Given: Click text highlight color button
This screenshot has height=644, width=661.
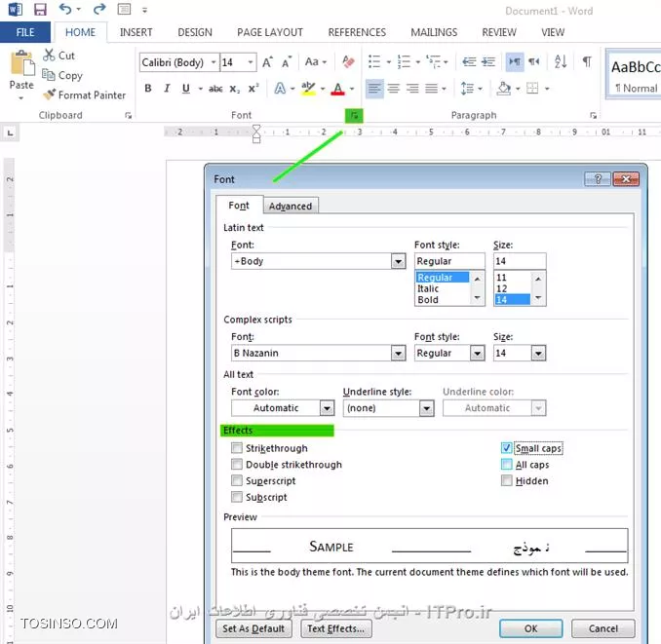Looking at the screenshot, I should (x=308, y=89).
